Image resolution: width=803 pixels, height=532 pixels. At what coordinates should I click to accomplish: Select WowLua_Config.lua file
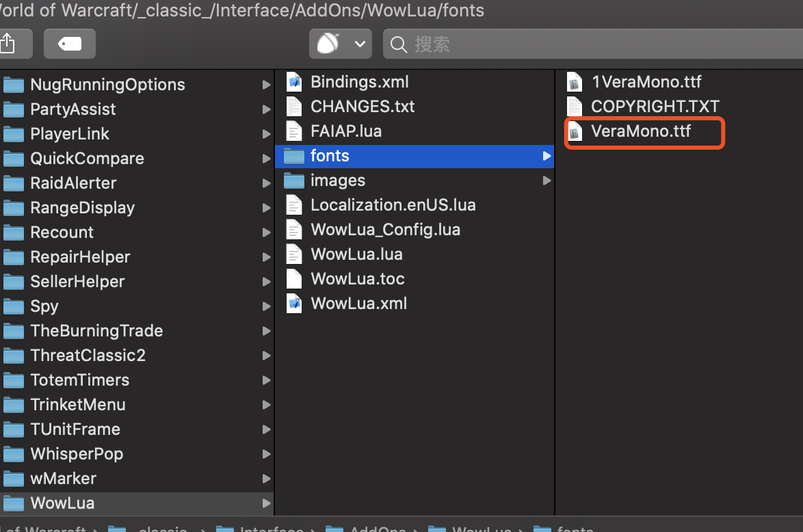(x=385, y=230)
